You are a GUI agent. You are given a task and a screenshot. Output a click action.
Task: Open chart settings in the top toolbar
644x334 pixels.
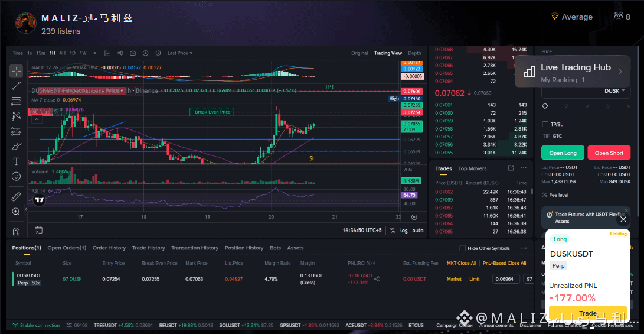(x=158, y=53)
